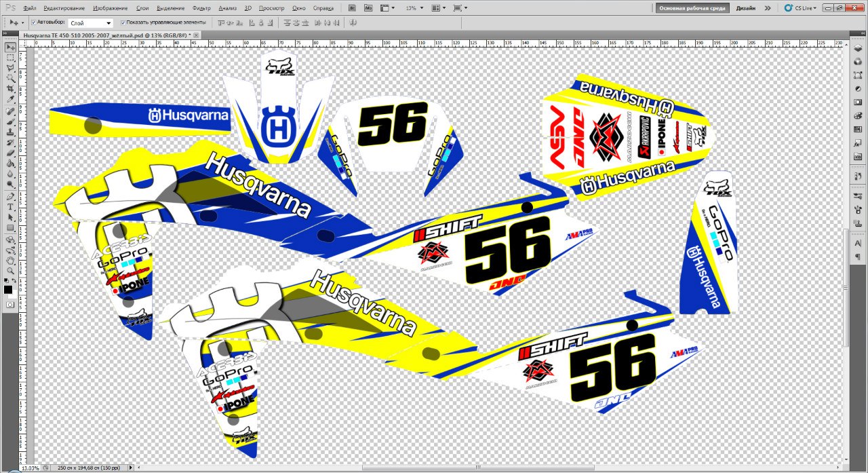Select the 3D Camera Rotate tool
The height and width of the screenshot is (473, 868).
[x=11, y=250]
